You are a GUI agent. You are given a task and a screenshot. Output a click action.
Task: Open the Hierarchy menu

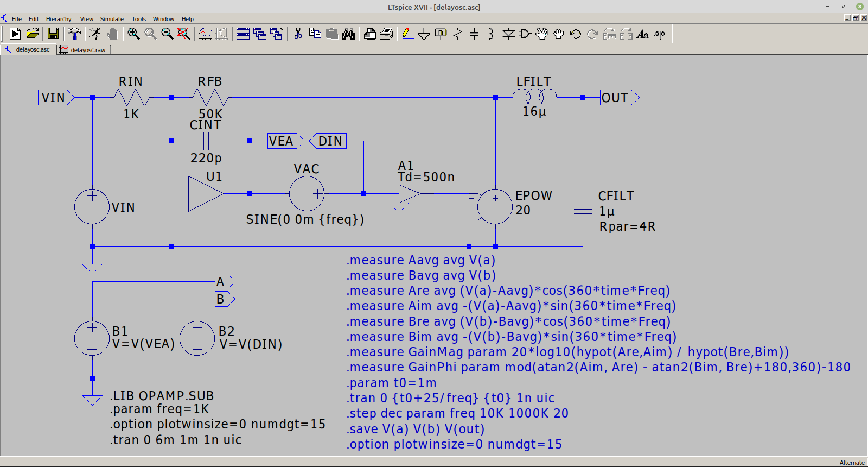click(59, 19)
